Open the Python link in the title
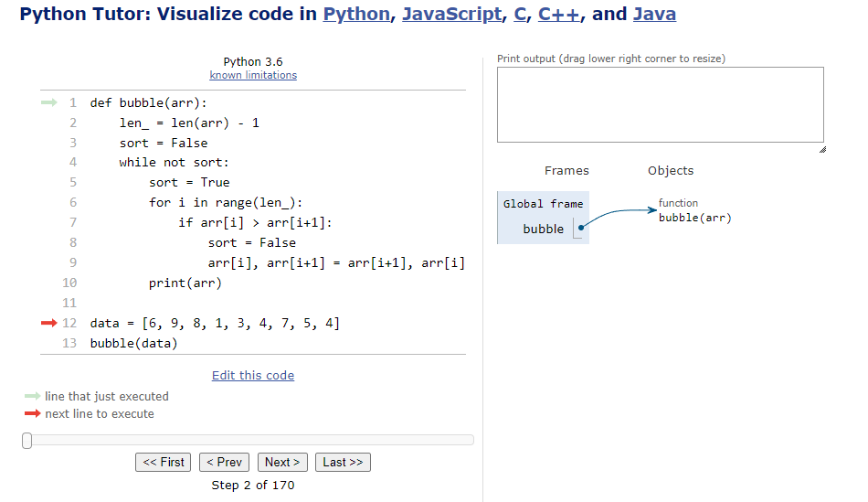The image size is (868, 502). click(x=356, y=14)
